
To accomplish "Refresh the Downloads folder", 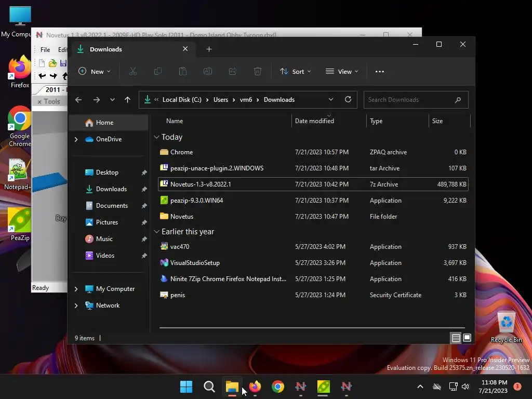I will pos(348,99).
